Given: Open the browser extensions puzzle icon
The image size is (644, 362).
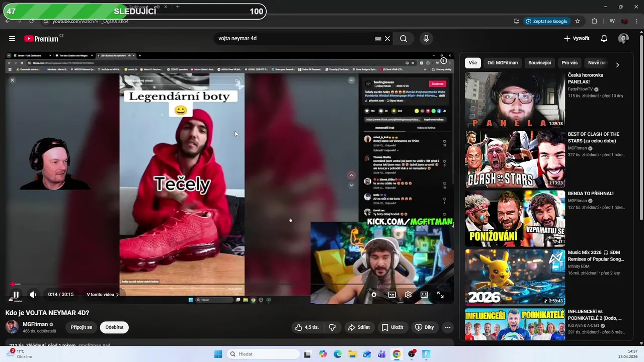Looking at the screenshot, I should pyautogui.click(x=595, y=21).
